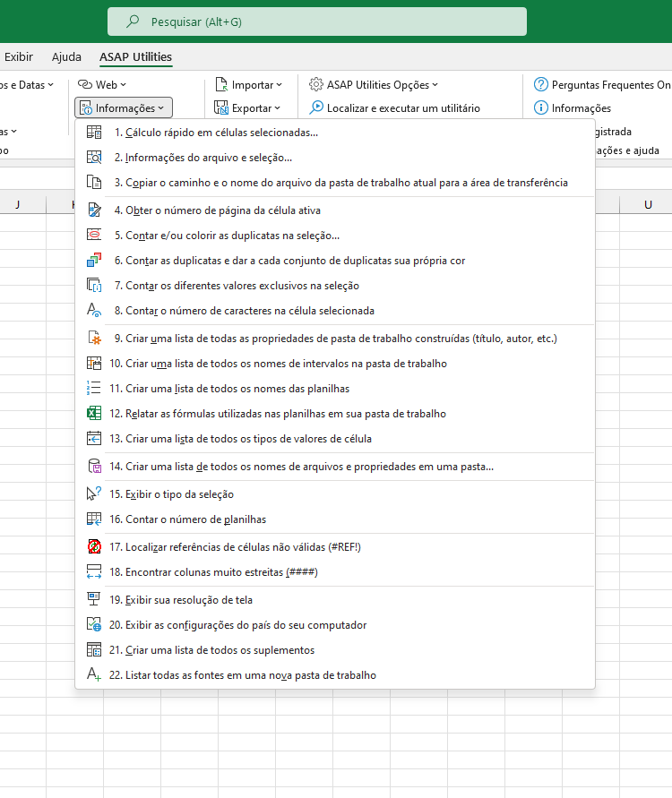Image resolution: width=672 pixels, height=798 pixels.
Task: Choose 'Exibir sua resolução de tela'
Action: click(x=335, y=599)
